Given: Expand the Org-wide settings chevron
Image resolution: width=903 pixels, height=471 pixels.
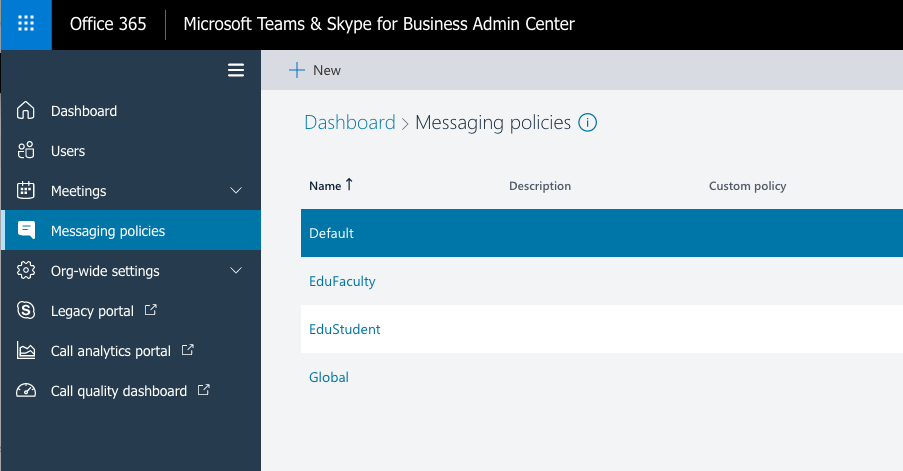Looking at the screenshot, I should (236, 271).
